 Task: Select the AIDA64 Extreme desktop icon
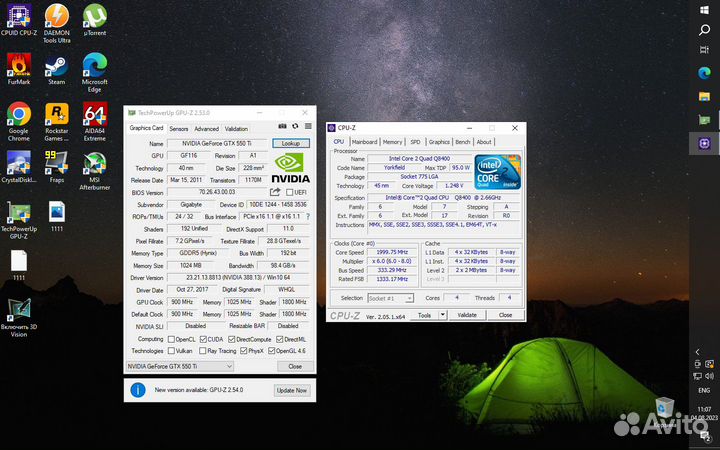[95, 121]
